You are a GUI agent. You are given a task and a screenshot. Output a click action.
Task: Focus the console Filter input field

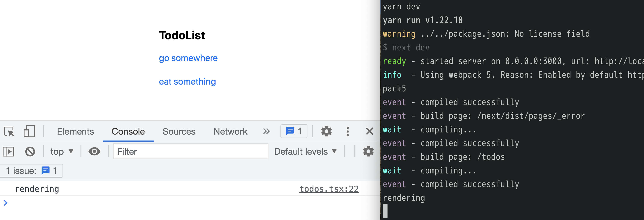191,151
